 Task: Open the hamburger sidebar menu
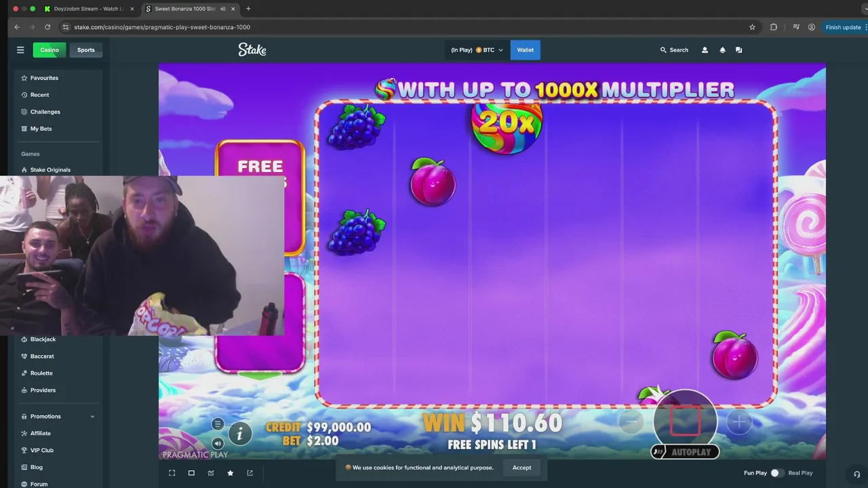tap(20, 49)
